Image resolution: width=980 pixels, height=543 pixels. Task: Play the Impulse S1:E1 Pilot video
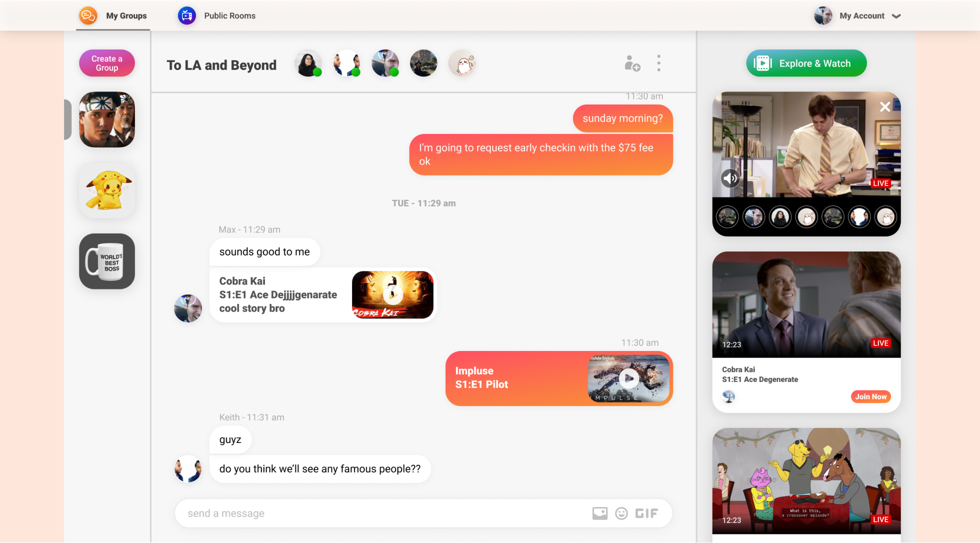click(628, 378)
